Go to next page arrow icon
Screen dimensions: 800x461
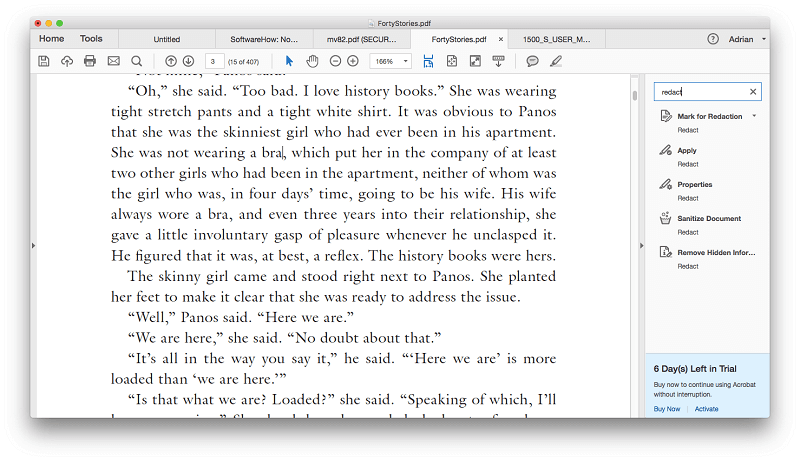(x=188, y=61)
